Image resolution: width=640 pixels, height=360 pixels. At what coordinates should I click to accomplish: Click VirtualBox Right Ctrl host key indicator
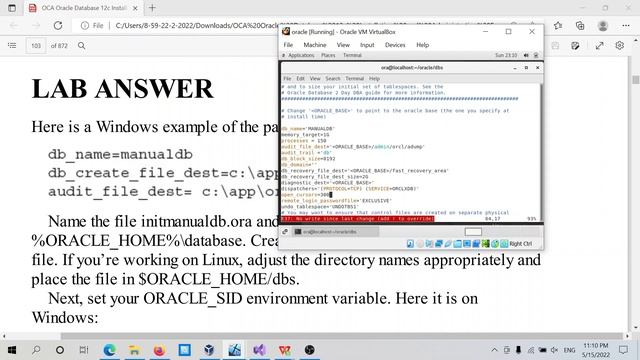[x=520, y=244]
